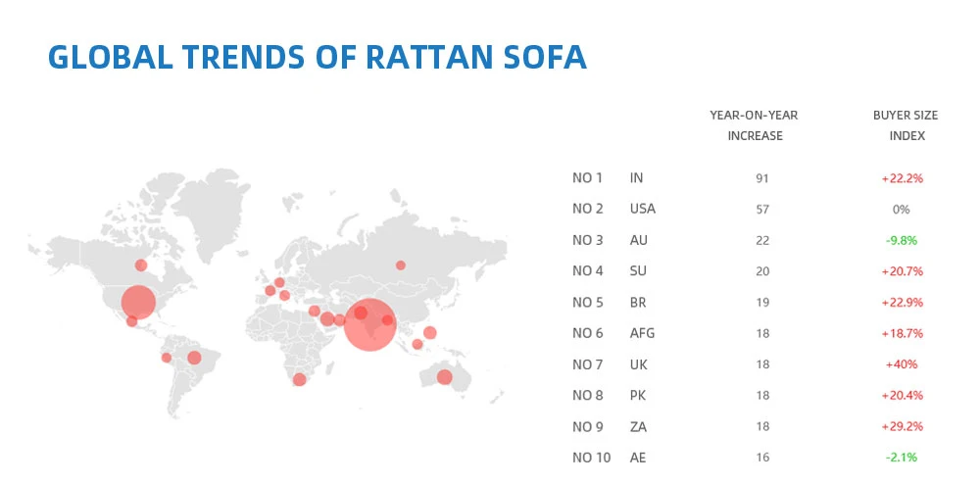This screenshot has height=484, width=980.
Task: Click the BR country code
Action: [x=637, y=302]
